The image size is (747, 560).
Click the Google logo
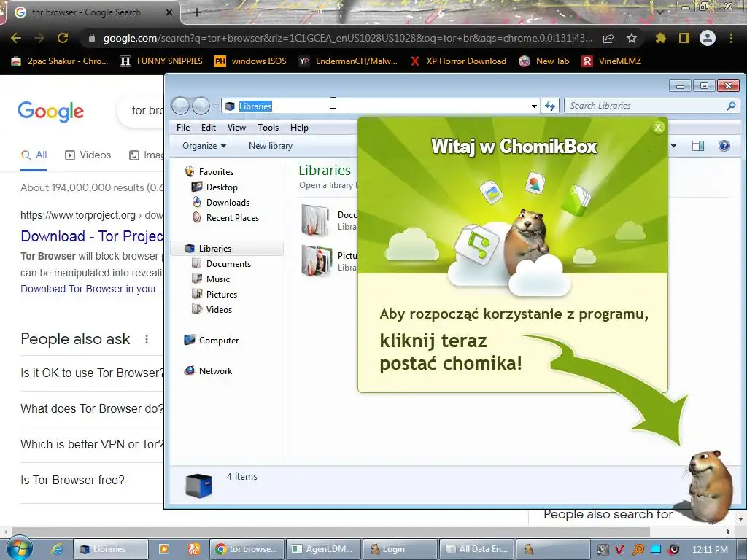point(50,112)
